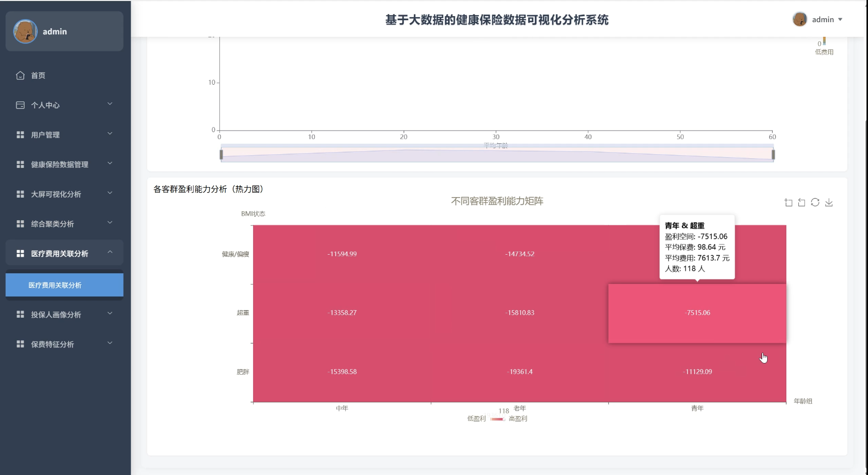
Task: Click the right handle of data zoom slider
Action: point(773,154)
